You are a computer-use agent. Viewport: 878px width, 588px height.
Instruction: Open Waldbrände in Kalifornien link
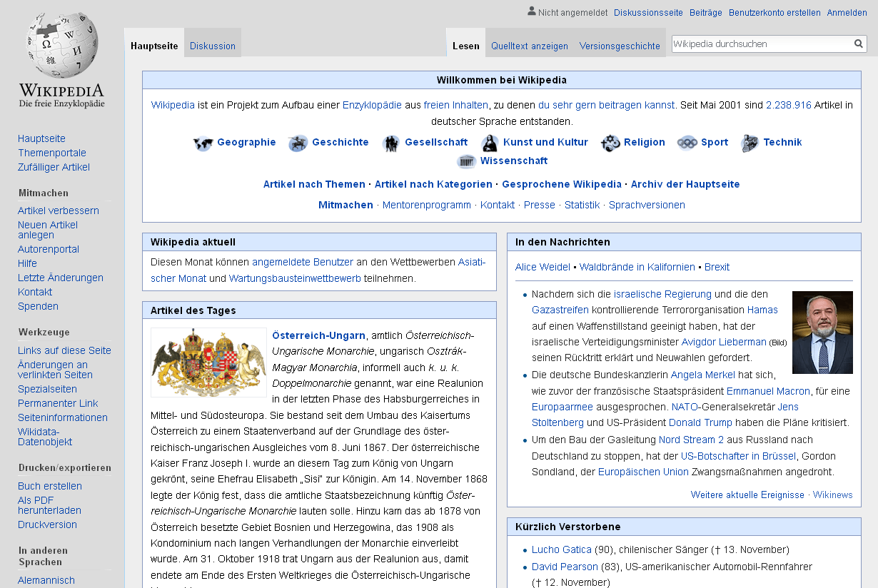click(x=637, y=267)
